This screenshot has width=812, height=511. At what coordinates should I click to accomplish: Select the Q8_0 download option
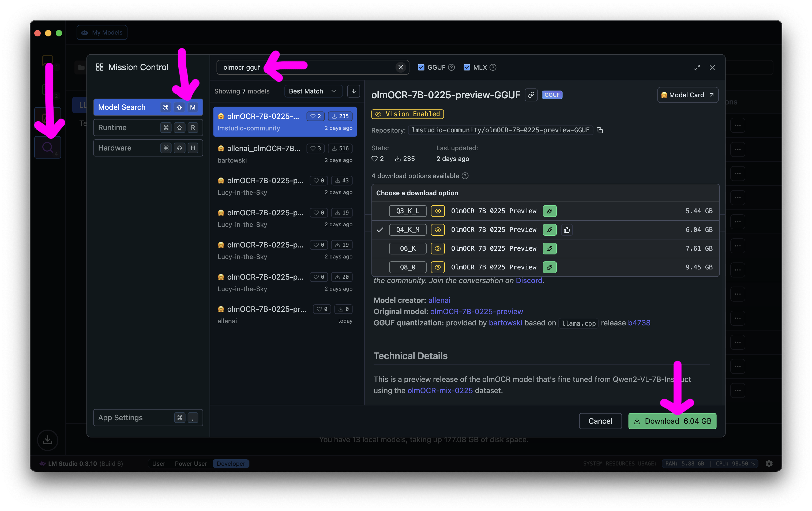click(x=545, y=267)
